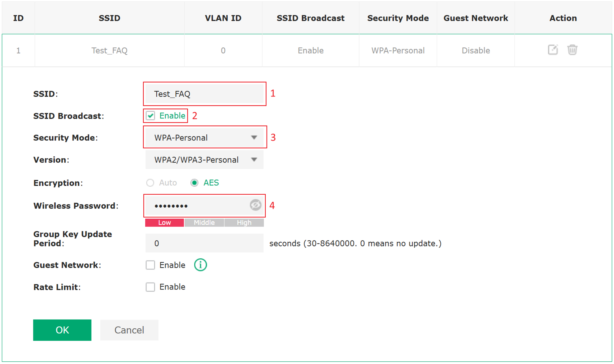The height and width of the screenshot is (364, 614).
Task: Click WPA-Personal cell in the table row
Action: point(398,50)
